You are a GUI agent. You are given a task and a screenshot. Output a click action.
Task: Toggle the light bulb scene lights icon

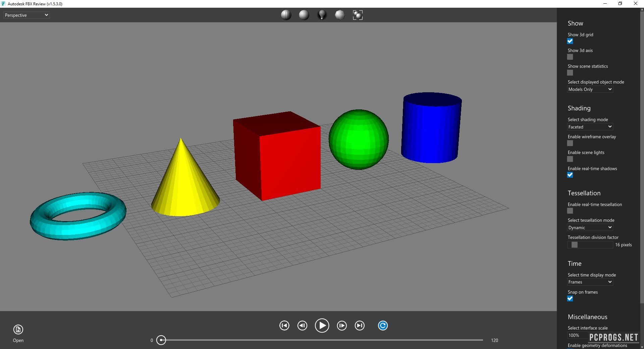322,15
